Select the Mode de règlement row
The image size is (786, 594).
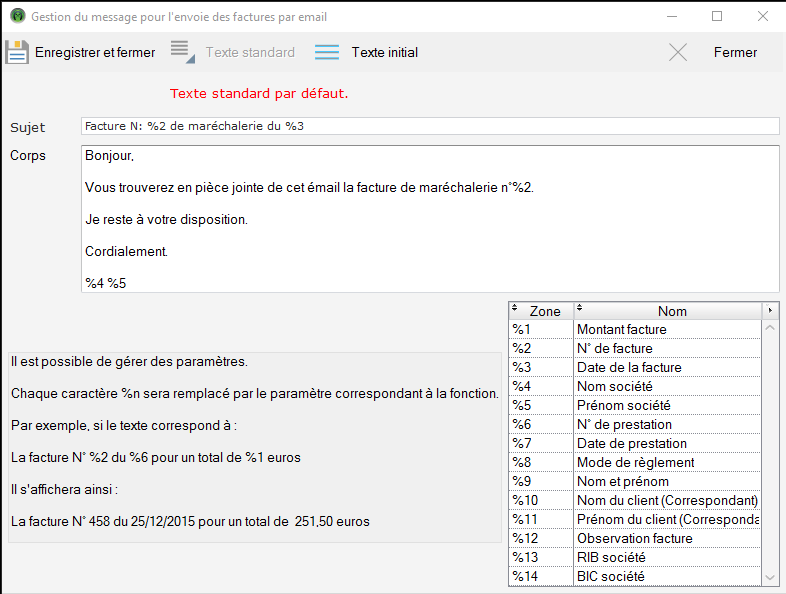pyautogui.click(x=635, y=463)
